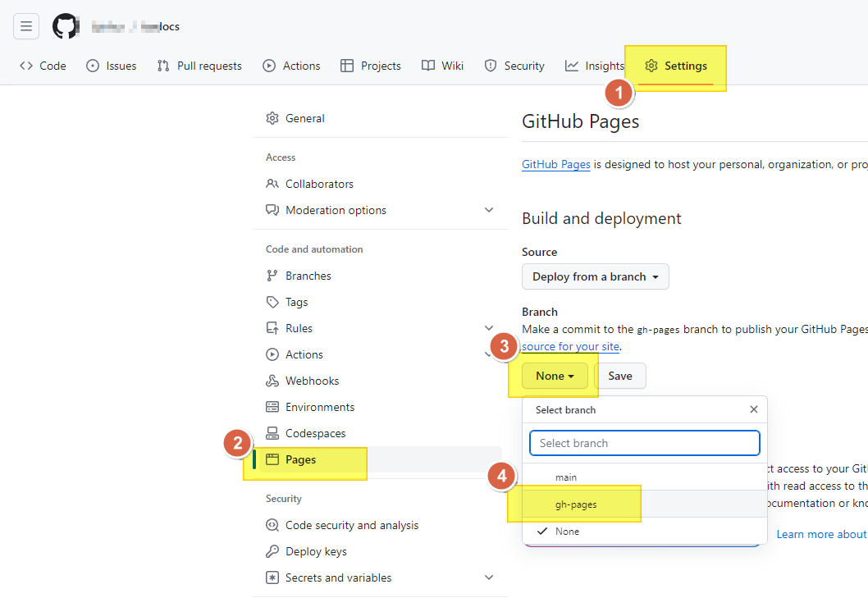
Task: Click the Insights graph icon
Action: [572, 66]
